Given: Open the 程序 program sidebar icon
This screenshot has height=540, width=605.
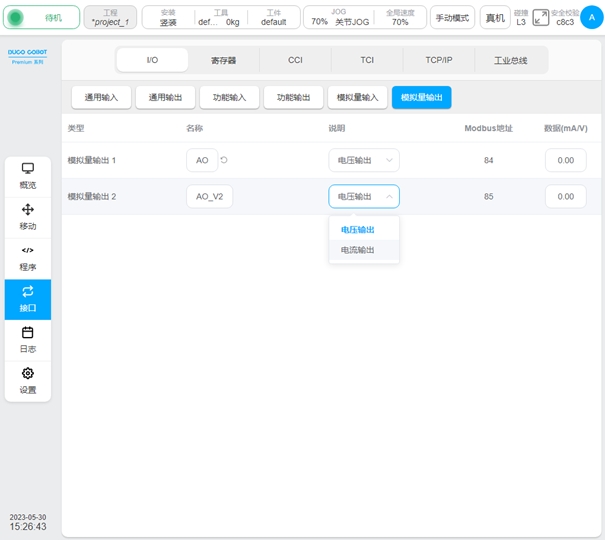Looking at the screenshot, I should click(x=27, y=257).
